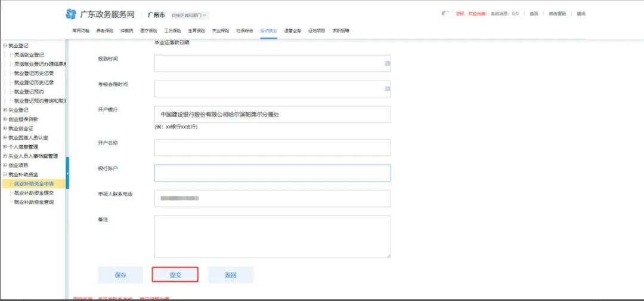This screenshot has width=644, height=301.
Task: Select 就业补助资金申请 in the sidebar
Action: click(33, 184)
